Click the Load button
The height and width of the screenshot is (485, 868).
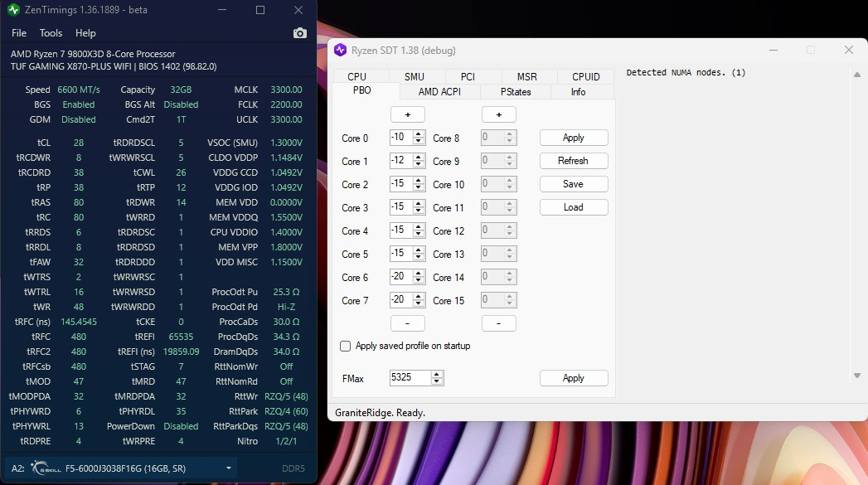pyautogui.click(x=574, y=207)
